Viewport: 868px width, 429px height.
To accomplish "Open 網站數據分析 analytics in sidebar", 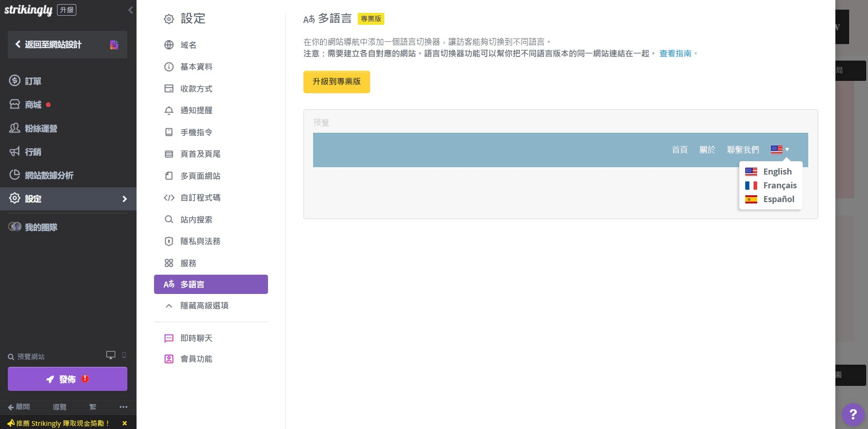I will [x=49, y=175].
